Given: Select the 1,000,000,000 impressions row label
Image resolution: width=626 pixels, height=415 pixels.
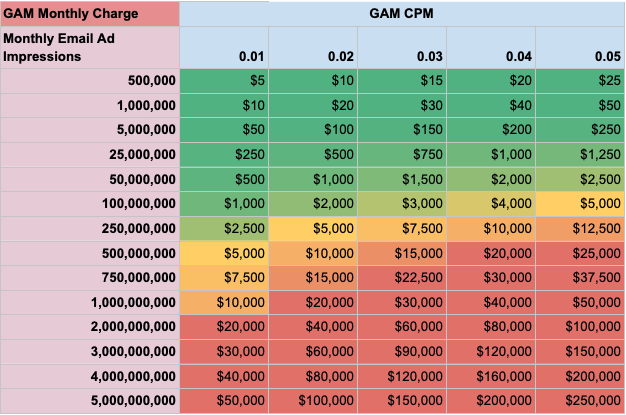Looking at the screenshot, I should click(90, 301).
